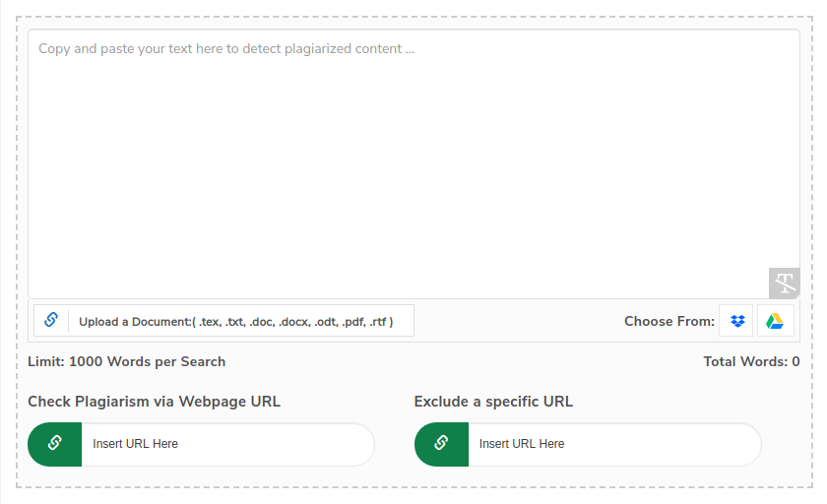The width and height of the screenshot is (827, 504).
Task: Click Upload a Document button
Action: click(x=223, y=321)
